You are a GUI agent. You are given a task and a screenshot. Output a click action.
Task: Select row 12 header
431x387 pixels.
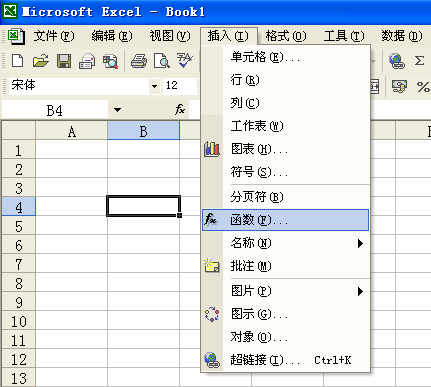tap(19, 359)
